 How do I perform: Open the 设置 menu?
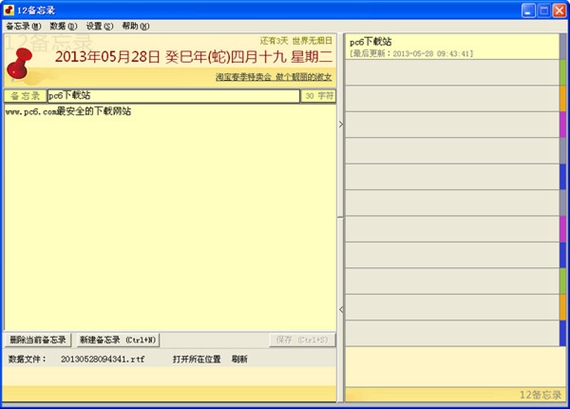pos(99,26)
